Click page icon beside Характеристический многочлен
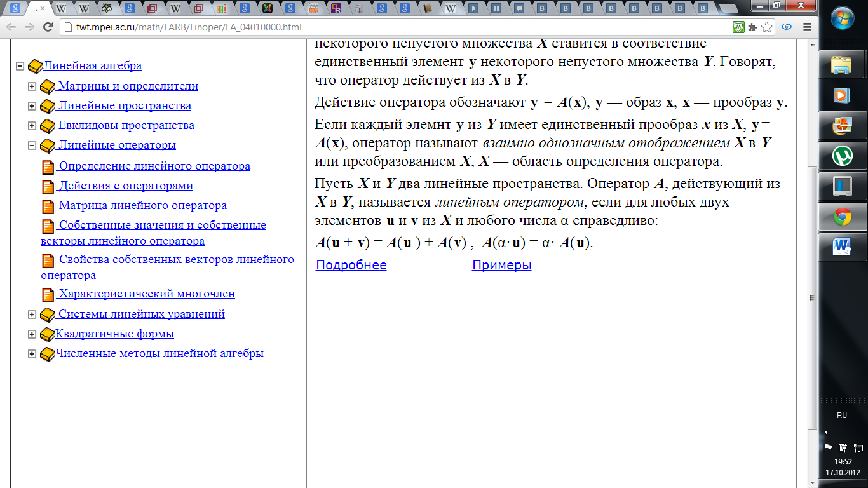The height and width of the screenshot is (488, 868). tap(48, 295)
